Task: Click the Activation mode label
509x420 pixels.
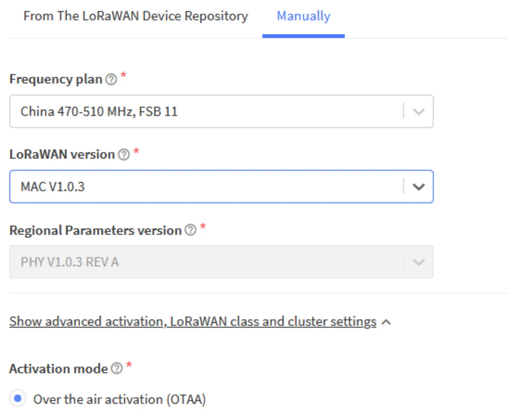Action: [x=58, y=369]
